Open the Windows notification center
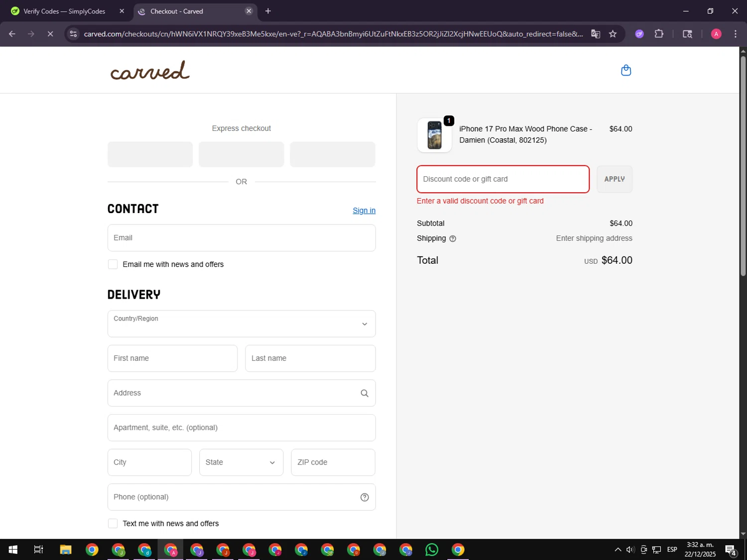The width and height of the screenshot is (747, 560). click(x=731, y=550)
